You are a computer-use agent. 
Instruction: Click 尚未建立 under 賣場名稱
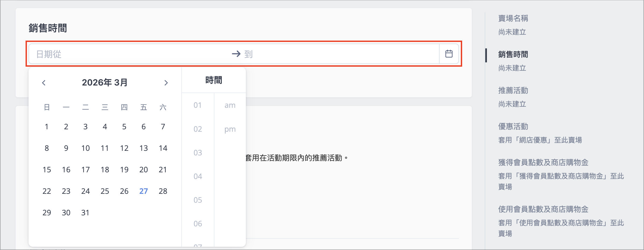tap(512, 32)
